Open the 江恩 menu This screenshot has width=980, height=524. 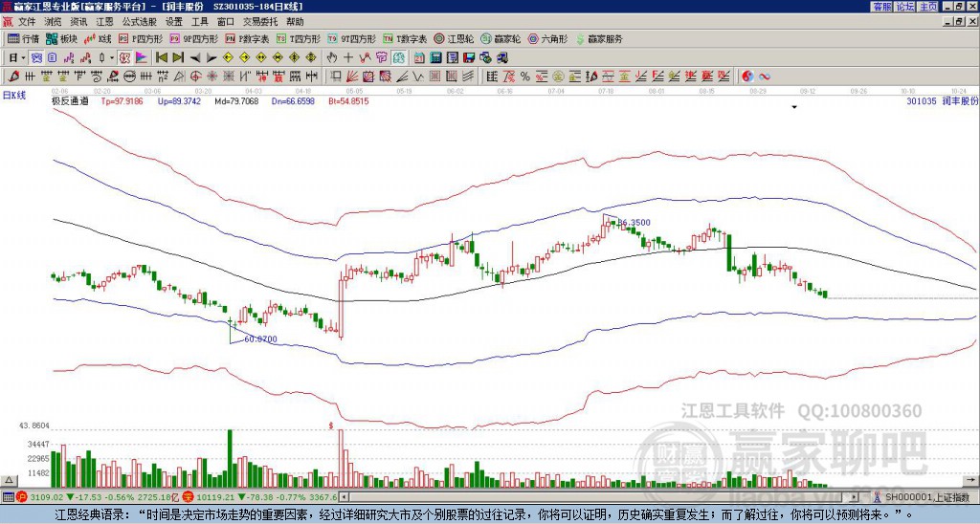tap(104, 22)
